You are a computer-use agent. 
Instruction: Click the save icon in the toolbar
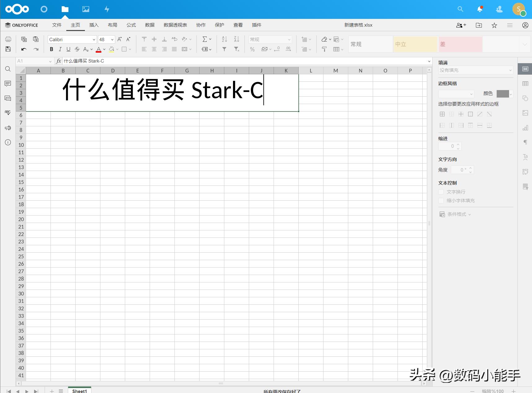coord(8,49)
